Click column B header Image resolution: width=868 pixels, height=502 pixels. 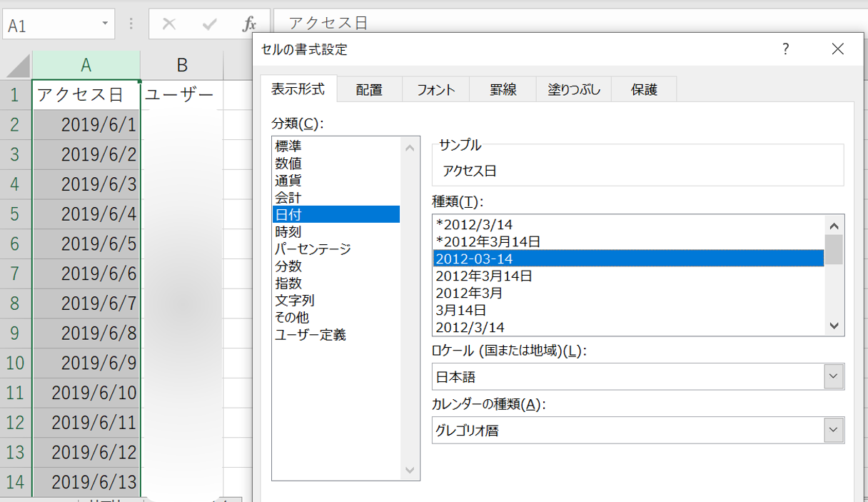coord(181,66)
